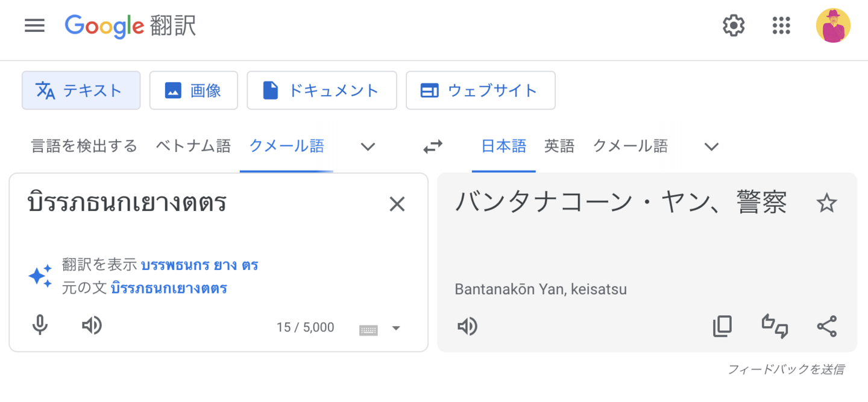Swap source and target languages
The height and width of the screenshot is (402, 868).
[x=433, y=146]
